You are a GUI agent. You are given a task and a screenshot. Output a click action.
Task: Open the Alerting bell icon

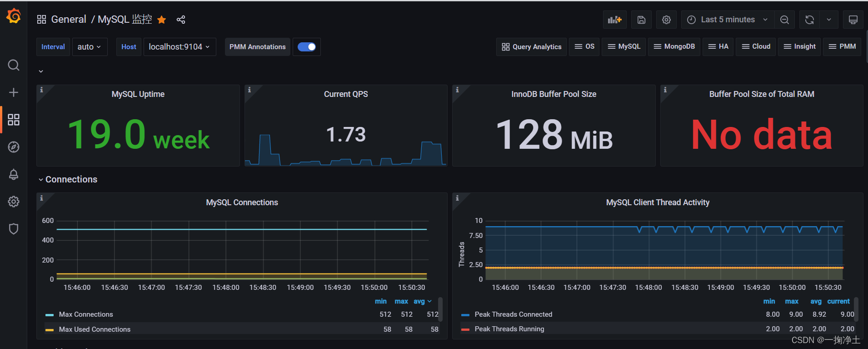(14, 174)
